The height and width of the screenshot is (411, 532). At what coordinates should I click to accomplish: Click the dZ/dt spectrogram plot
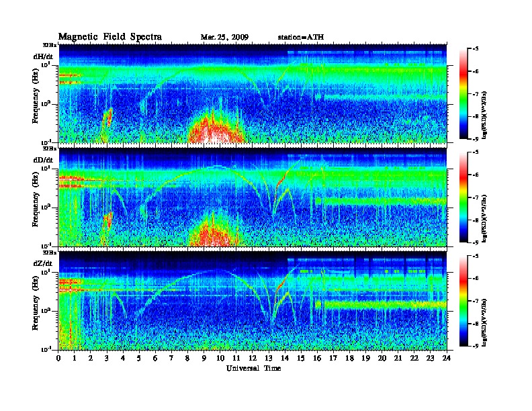(253, 301)
